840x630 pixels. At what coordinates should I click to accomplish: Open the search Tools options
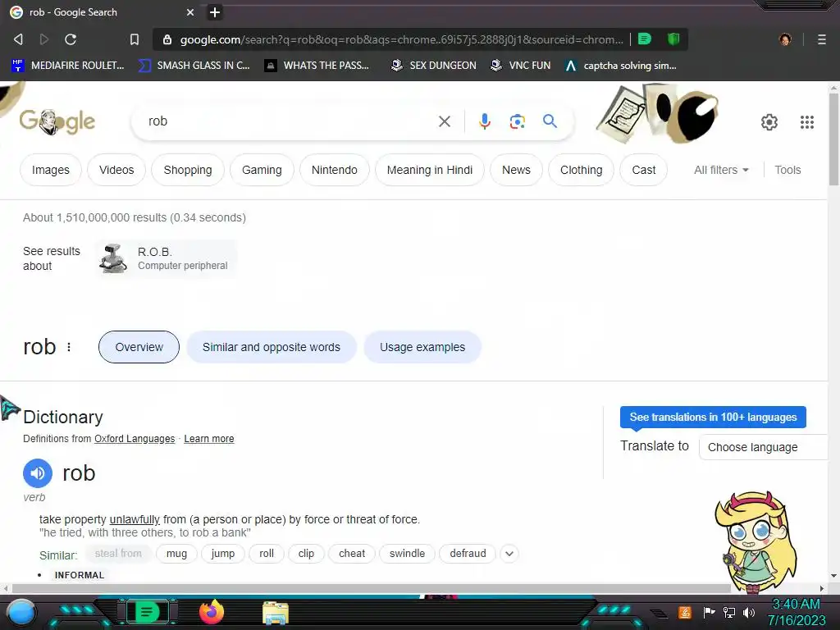click(x=787, y=170)
